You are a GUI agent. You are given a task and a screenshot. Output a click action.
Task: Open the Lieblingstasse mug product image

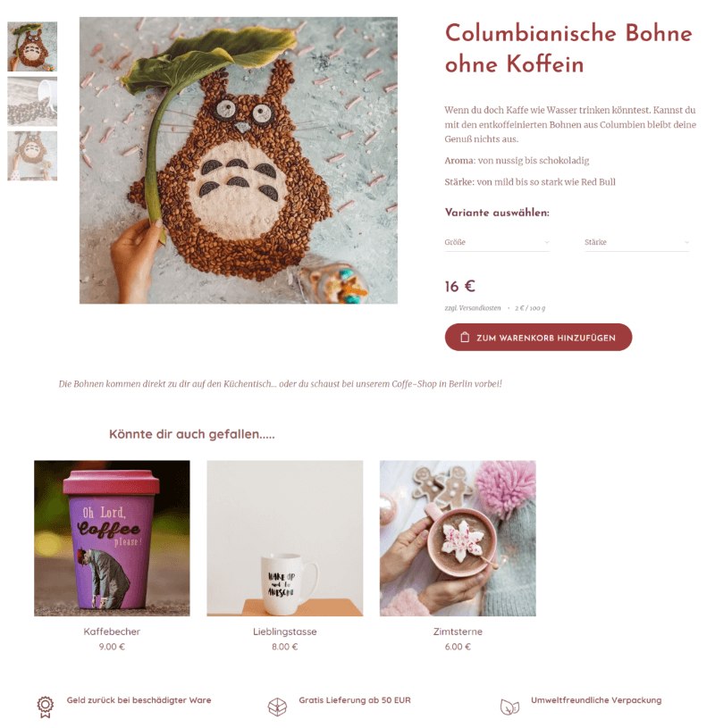285,539
